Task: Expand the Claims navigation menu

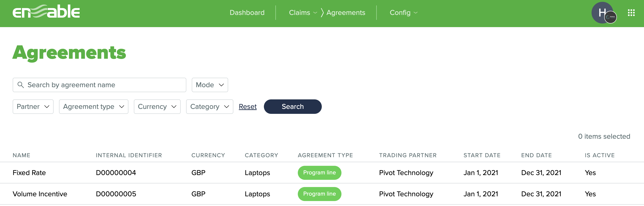Action: pos(302,12)
